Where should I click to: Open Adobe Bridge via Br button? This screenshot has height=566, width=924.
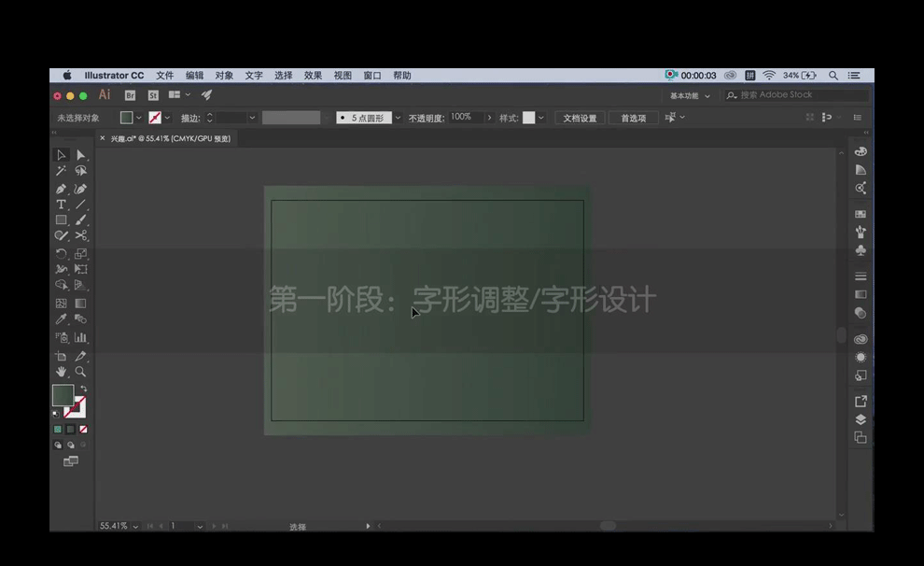click(x=131, y=95)
